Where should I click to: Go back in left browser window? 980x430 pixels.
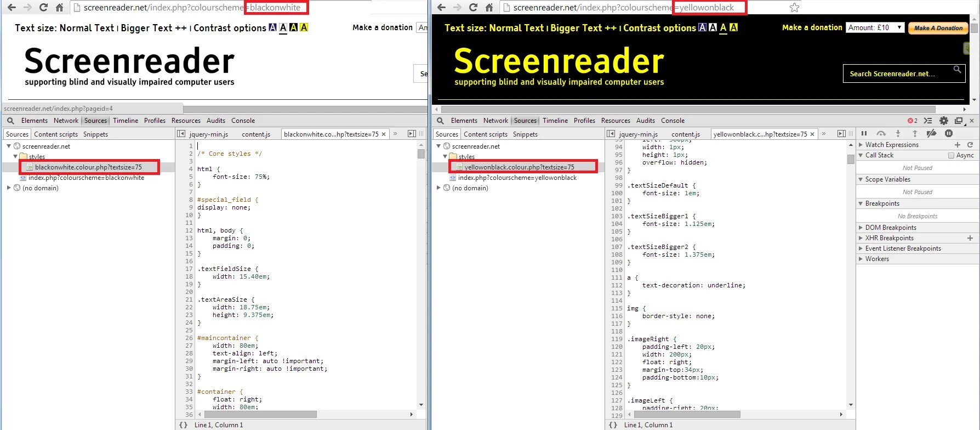pyautogui.click(x=11, y=8)
